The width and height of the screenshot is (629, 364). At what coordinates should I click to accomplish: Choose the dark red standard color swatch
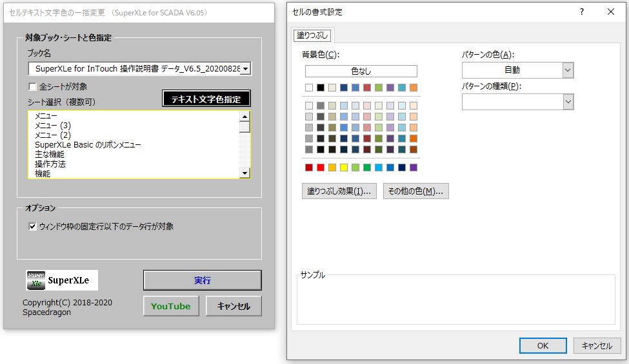(x=309, y=168)
